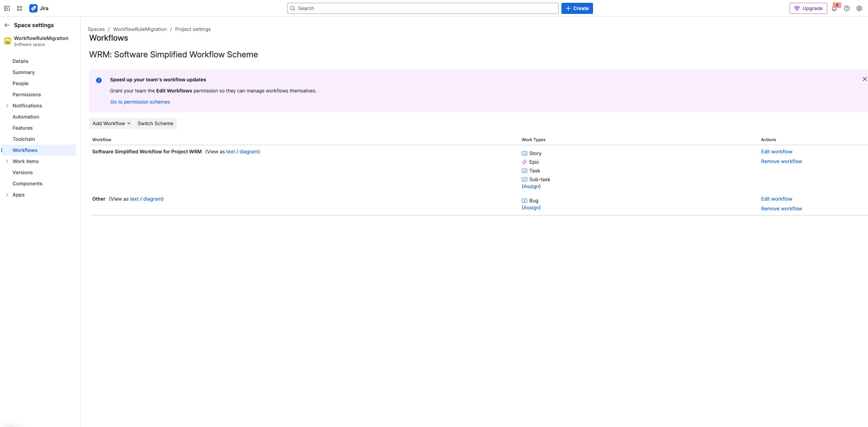868x427 pixels.
Task: Open the notifications bell
Action: click(x=834, y=8)
